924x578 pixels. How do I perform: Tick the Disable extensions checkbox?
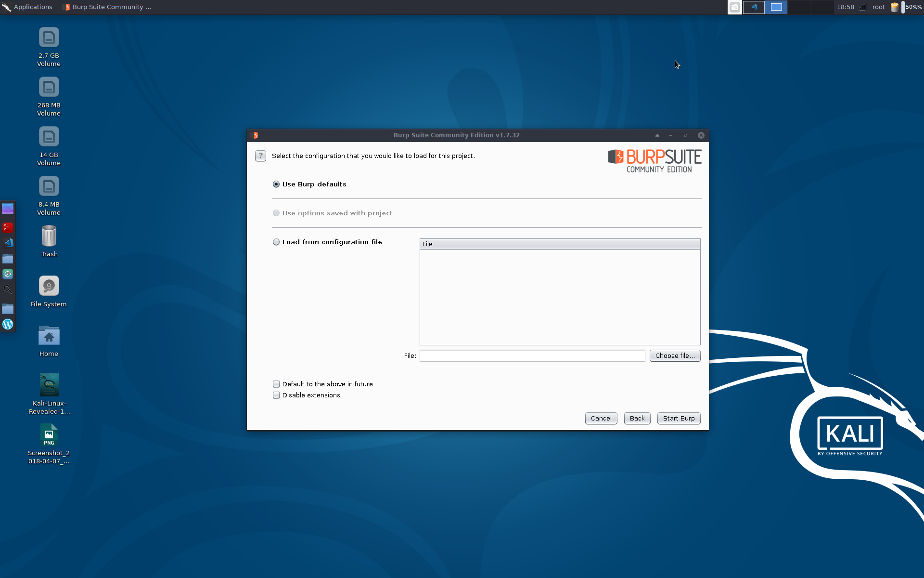point(276,395)
